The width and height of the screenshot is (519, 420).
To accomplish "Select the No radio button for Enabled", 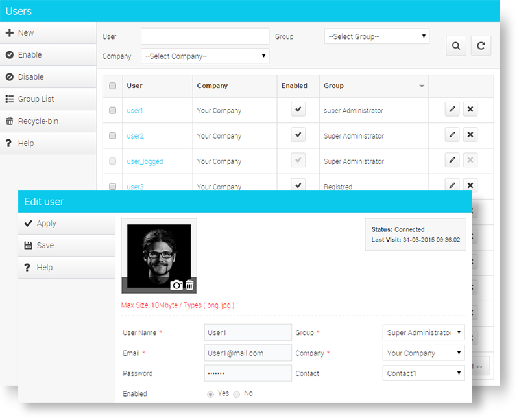I will [237, 394].
